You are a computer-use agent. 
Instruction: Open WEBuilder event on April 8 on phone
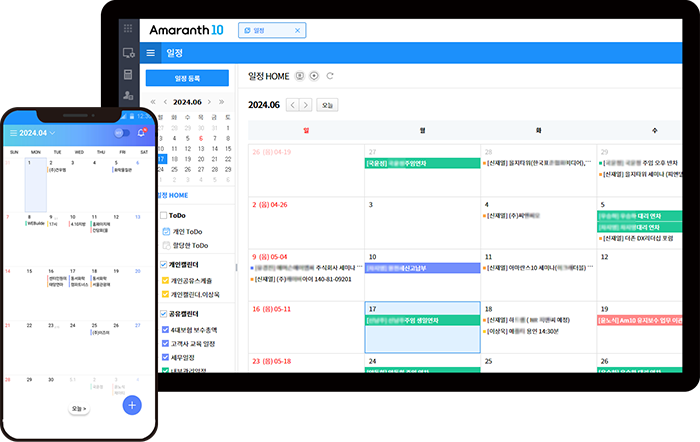click(35, 223)
